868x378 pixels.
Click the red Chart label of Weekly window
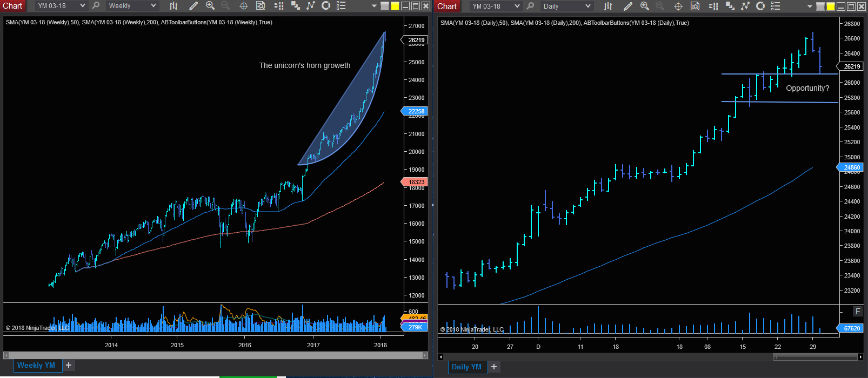pyautogui.click(x=12, y=6)
